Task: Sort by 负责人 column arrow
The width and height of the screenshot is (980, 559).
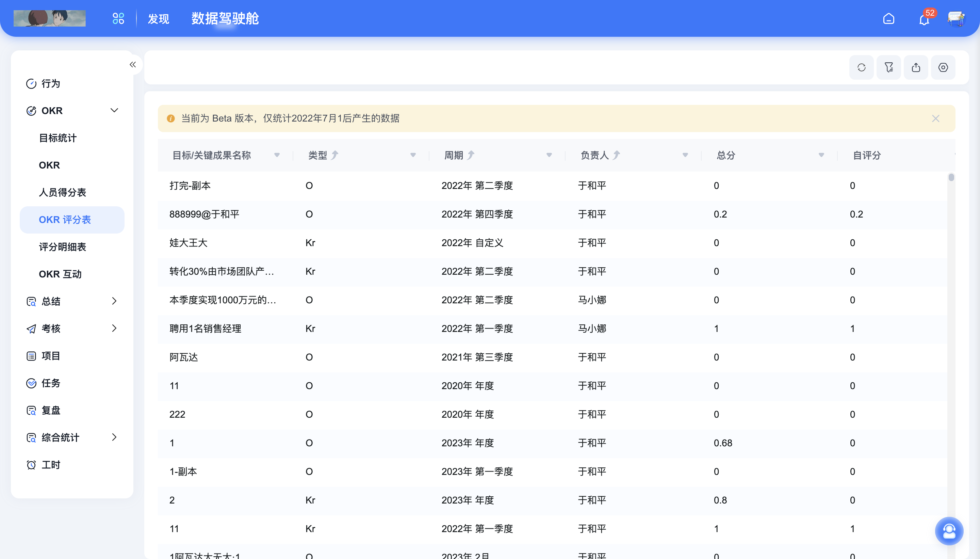Action: tap(616, 155)
